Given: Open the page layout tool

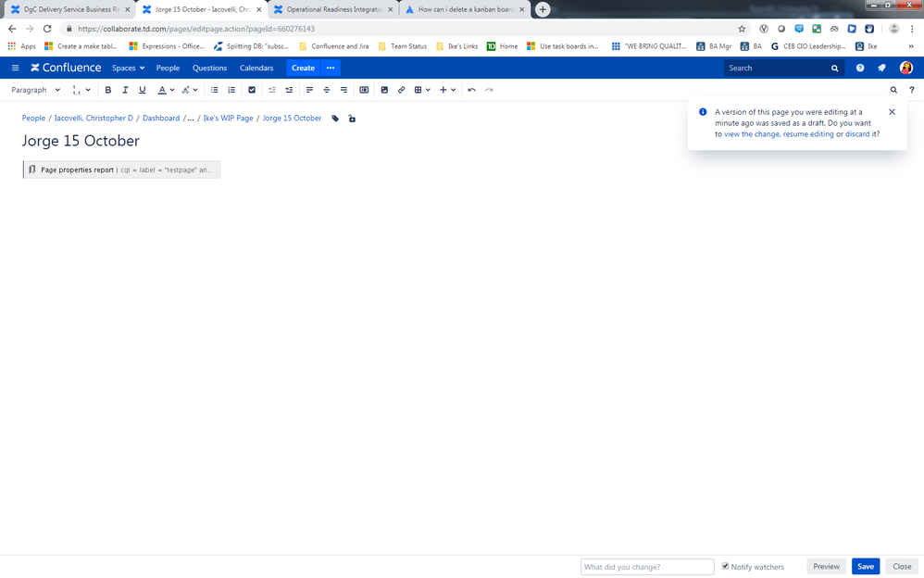Looking at the screenshot, I should click(x=364, y=90).
